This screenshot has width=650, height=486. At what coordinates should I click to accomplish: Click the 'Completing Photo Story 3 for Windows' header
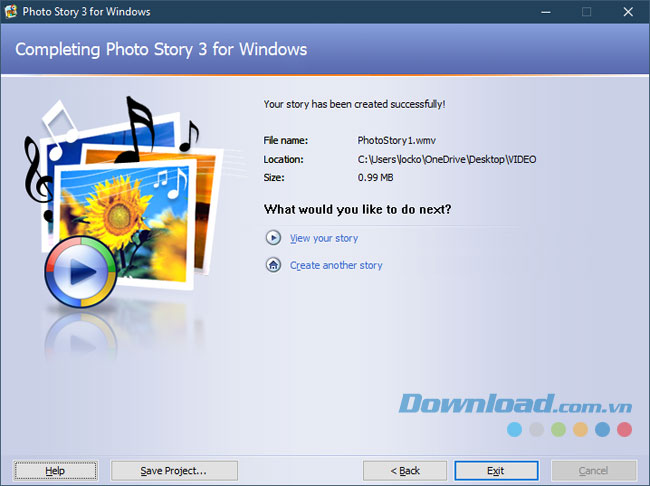161,49
